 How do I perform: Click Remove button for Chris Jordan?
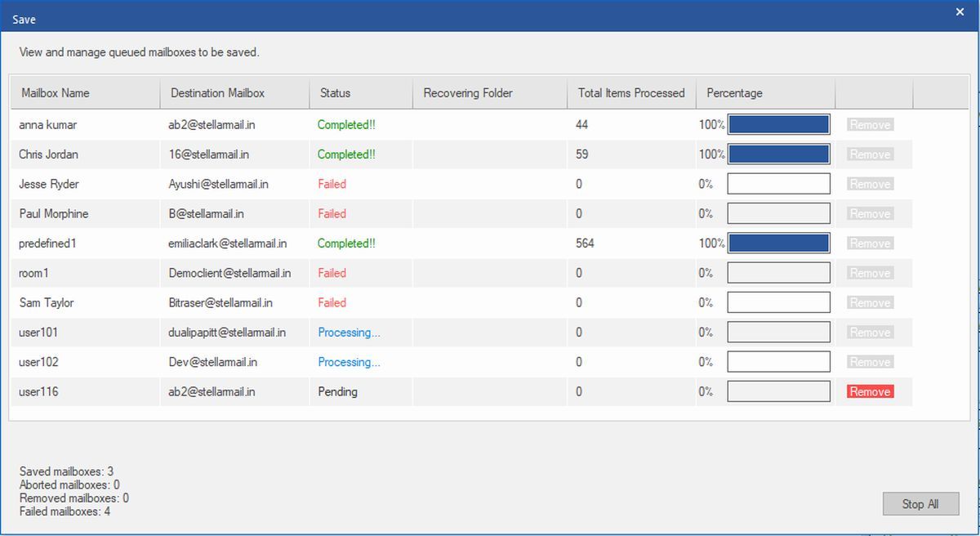pos(870,154)
